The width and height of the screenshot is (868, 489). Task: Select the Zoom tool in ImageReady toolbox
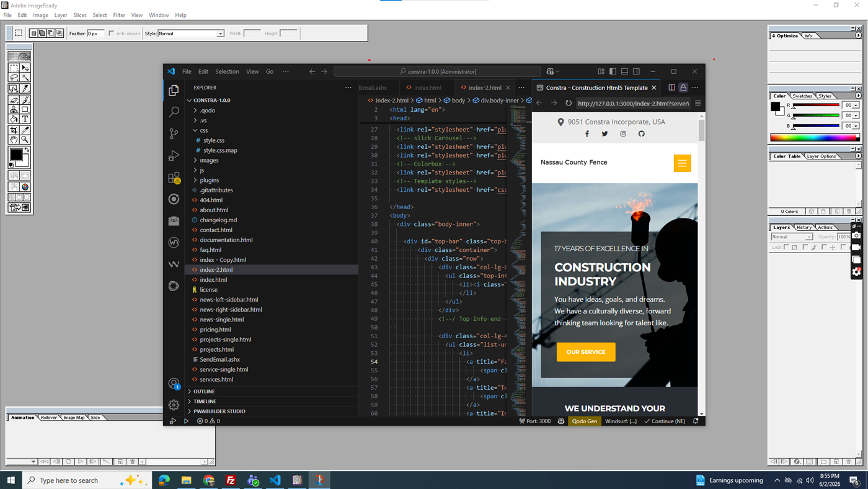pos(25,140)
